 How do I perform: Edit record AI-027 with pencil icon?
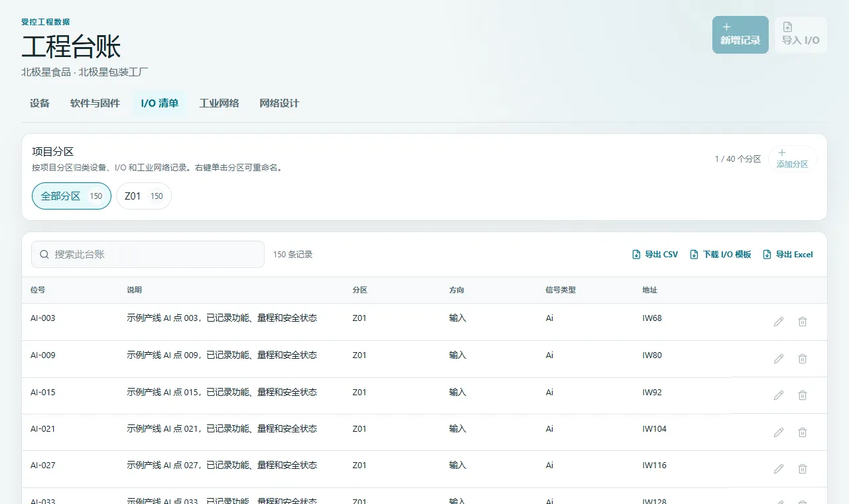pyautogui.click(x=779, y=469)
